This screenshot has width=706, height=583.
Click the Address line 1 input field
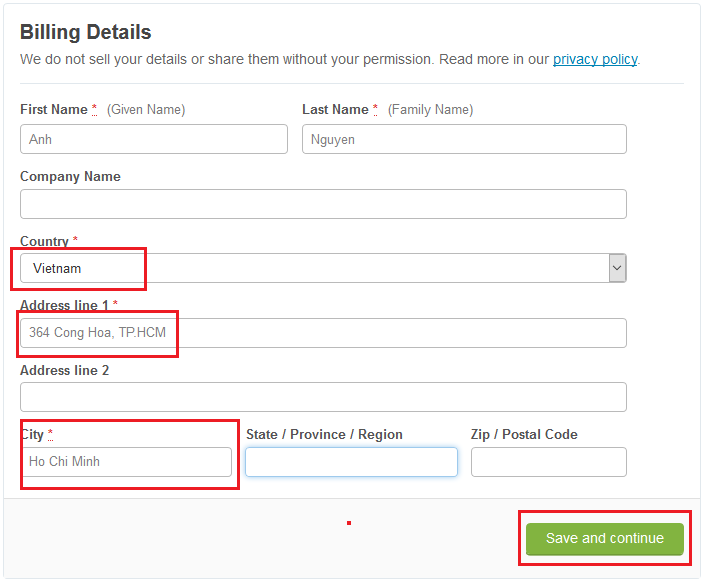[x=323, y=333]
